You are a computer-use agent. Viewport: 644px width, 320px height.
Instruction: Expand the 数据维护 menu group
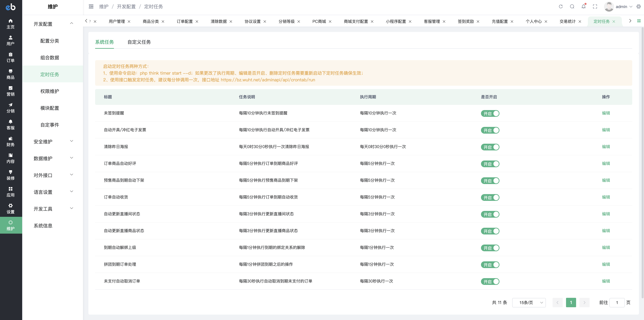pyautogui.click(x=53, y=158)
